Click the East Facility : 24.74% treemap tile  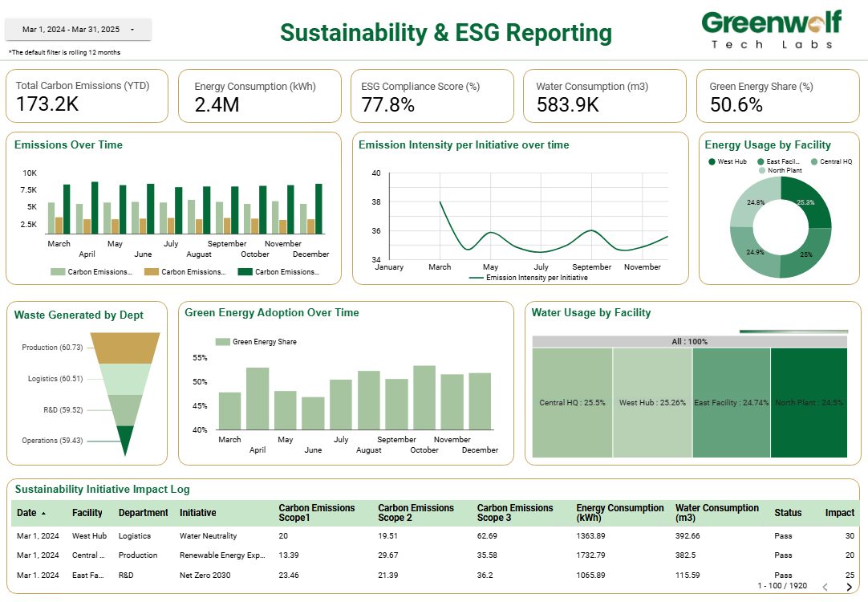(732, 403)
